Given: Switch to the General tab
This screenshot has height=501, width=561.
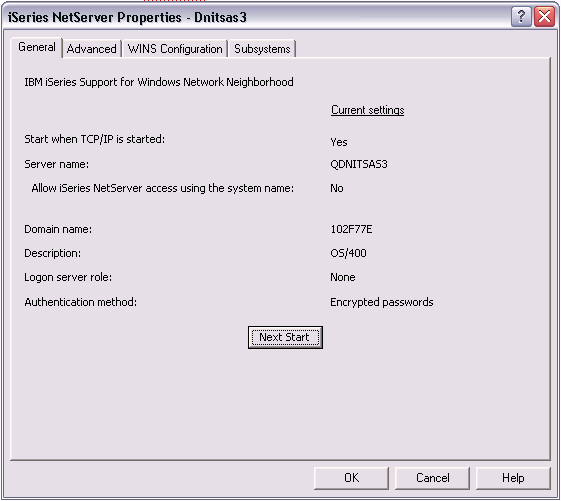Looking at the screenshot, I should (x=37, y=47).
